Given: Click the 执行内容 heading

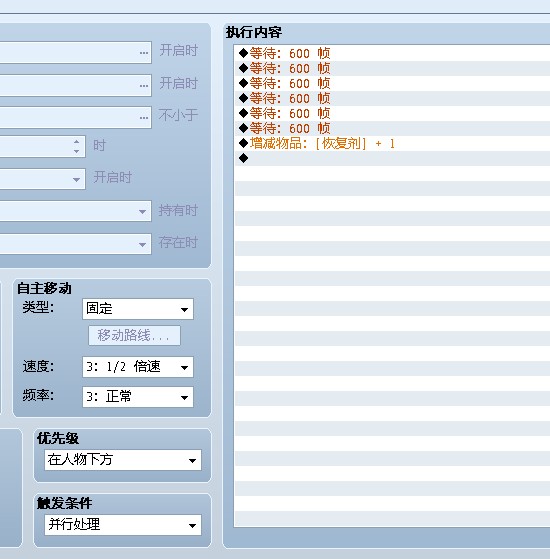Looking at the screenshot, I should point(254,32).
